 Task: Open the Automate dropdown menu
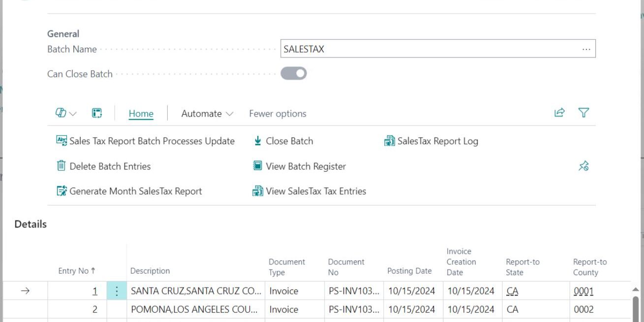coord(207,113)
